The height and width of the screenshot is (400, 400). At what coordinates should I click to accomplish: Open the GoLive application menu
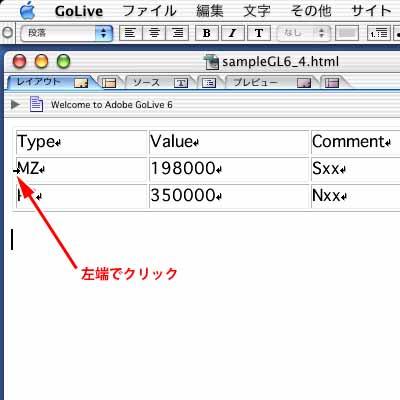point(79,11)
